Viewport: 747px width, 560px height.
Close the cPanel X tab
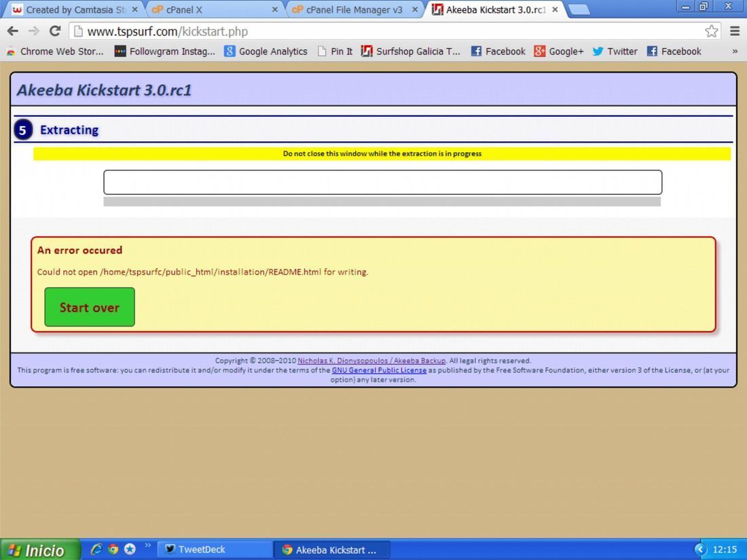click(275, 10)
